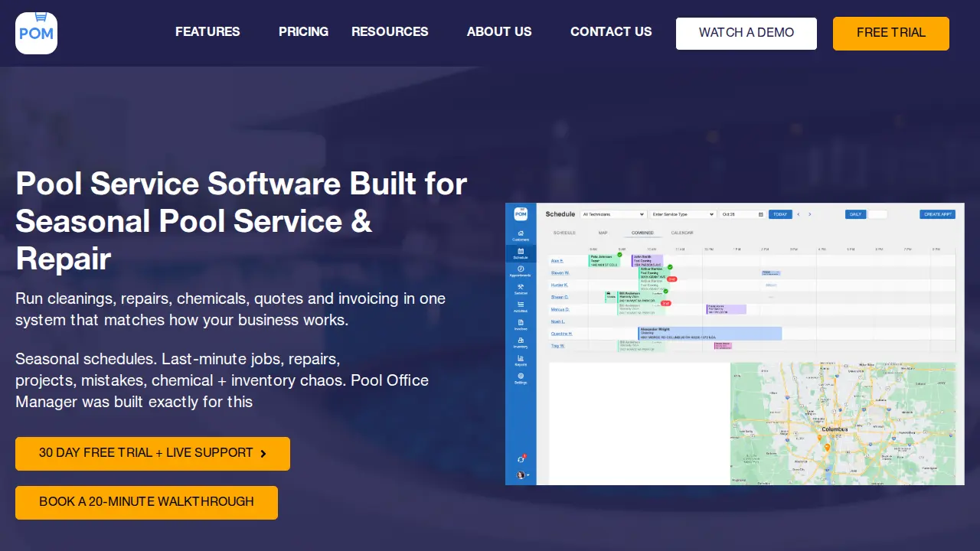The height and width of the screenshot is (551, 980).
Task: Select the Alexander Wright appointment block
Action: 710,334
